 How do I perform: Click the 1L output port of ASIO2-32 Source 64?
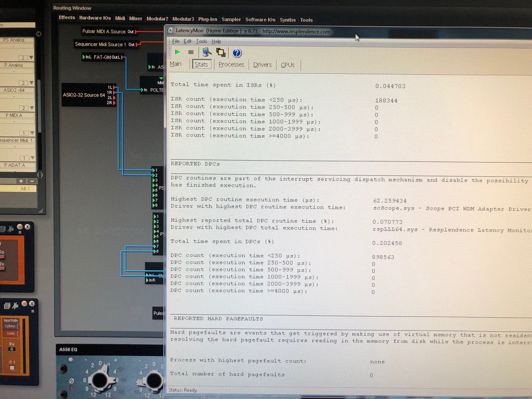(114, 87)
